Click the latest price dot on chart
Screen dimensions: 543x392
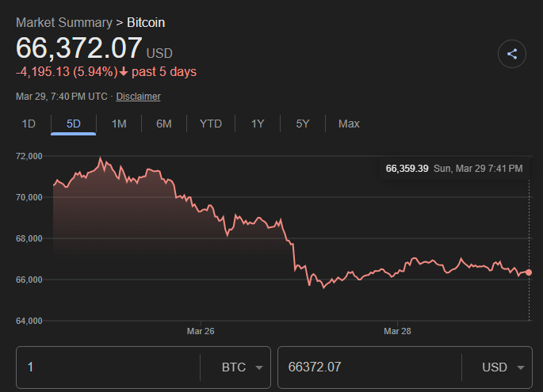529,272
